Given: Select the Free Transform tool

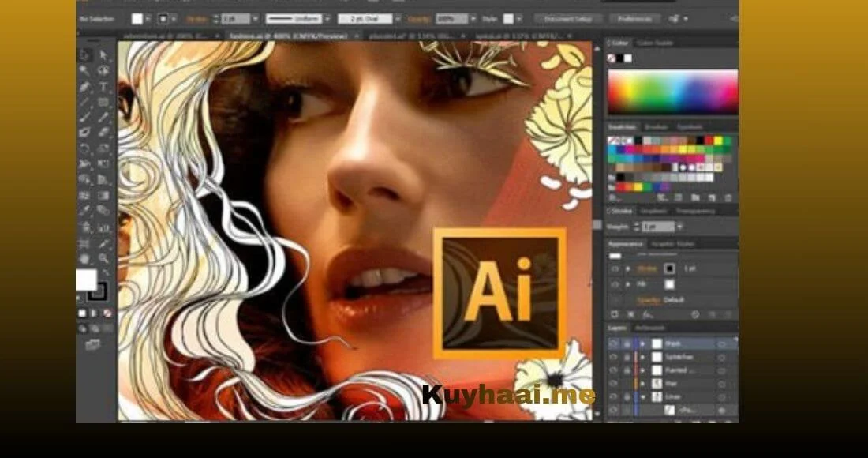Looking at the screenshot, I should (x=103, y=164).
